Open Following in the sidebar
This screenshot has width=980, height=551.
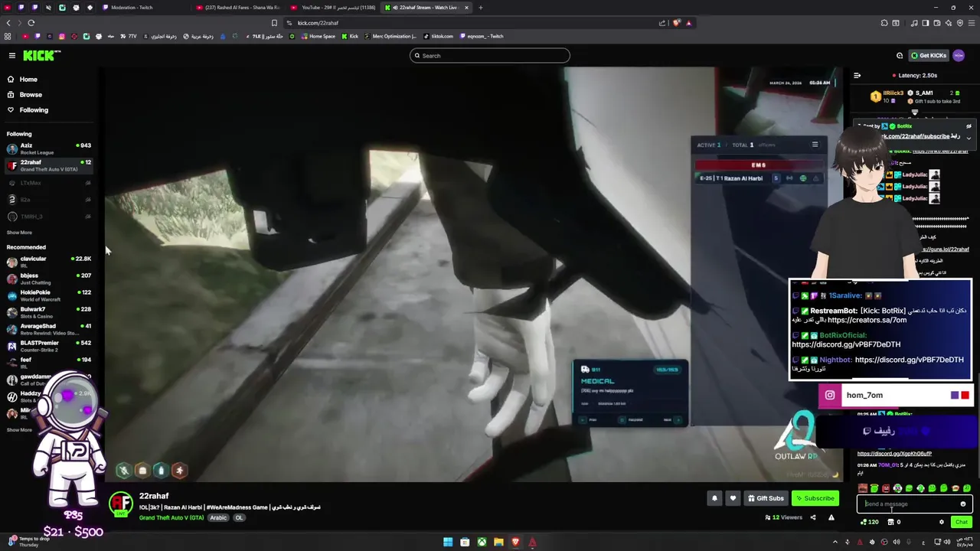click(34, 110)
